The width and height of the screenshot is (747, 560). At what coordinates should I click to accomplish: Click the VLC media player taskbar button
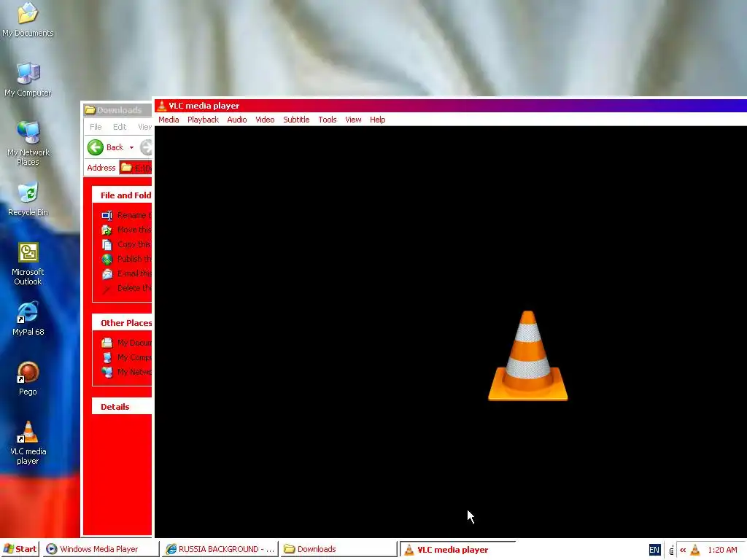point(457,550)
